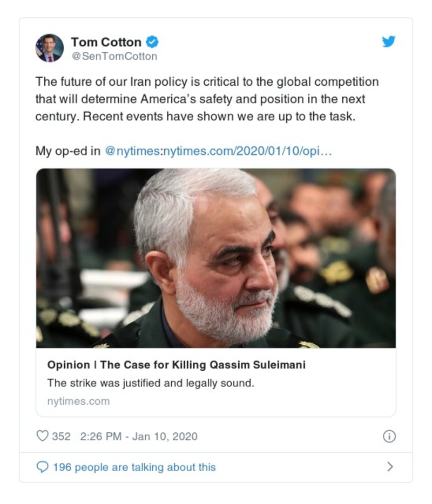Click the nytimes.com domain in the card
The height and width of the screenshot is (504, 432).
pyautogui.click(x=78, y=401)
